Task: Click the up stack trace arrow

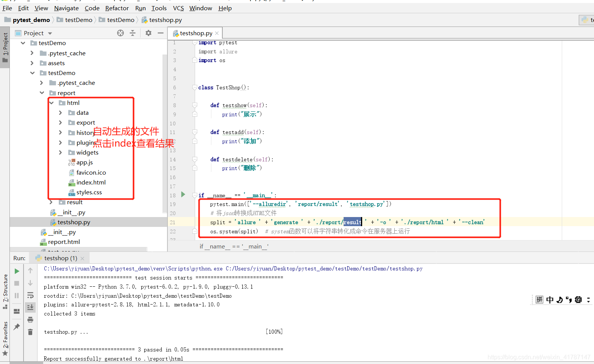Action: tap(30, 270)
